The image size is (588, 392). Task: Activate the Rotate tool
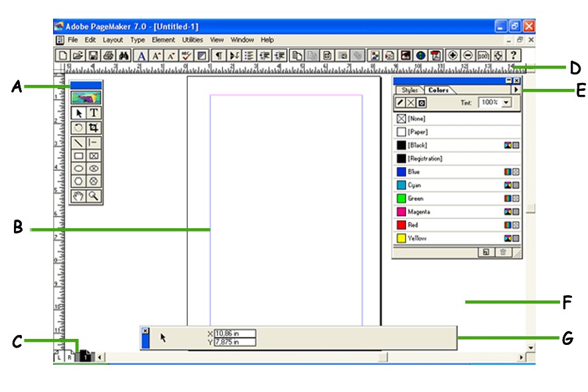pyautogui.click(x=80, y=127)
